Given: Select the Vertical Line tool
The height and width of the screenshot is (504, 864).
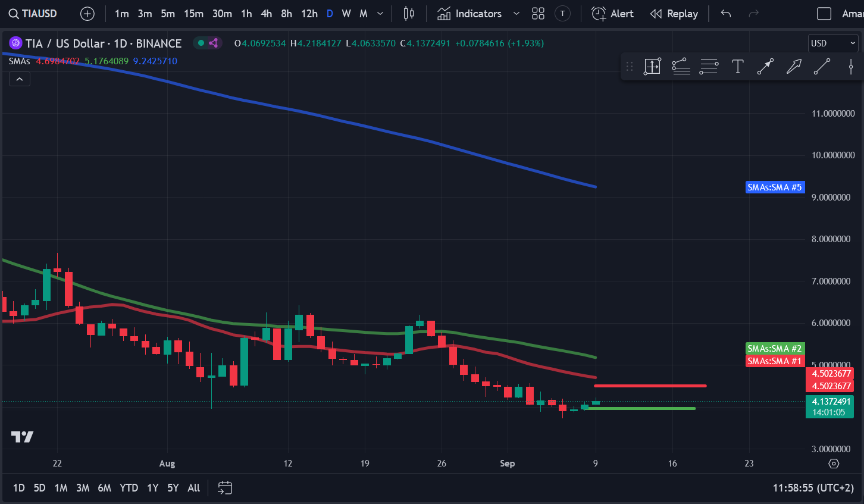Looking at the screenshot, I should 851,67.
